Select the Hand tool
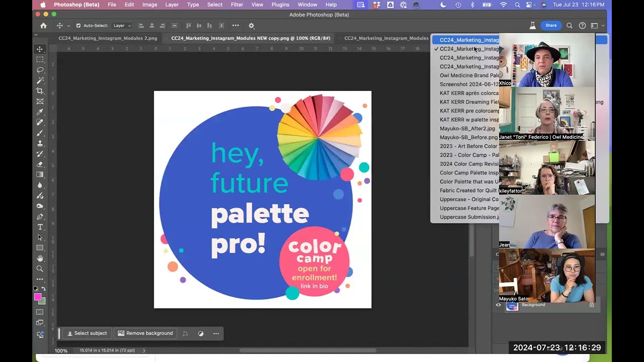Screen dimensions: 644x362 (x=40, y=258)
